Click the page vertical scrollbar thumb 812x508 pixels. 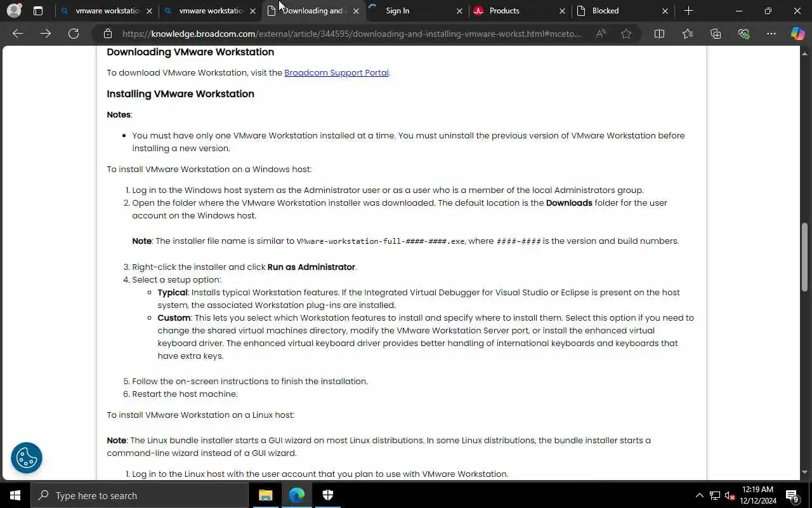805,256
